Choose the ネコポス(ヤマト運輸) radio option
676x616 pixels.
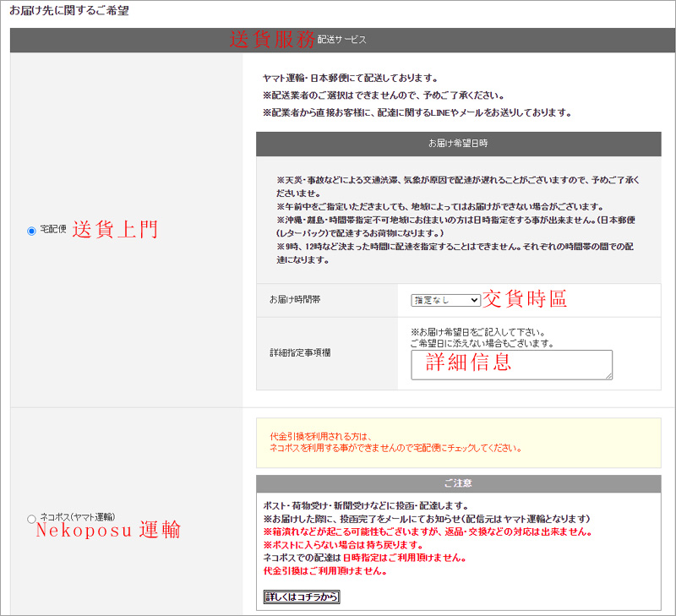(32, 518)
